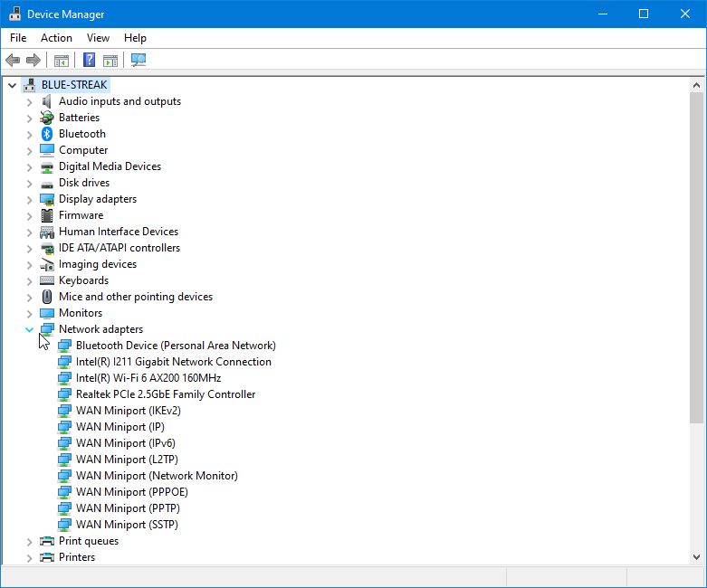Select WAN Miniport (IP) entry
The height and width of the screenshot is (588, 707).
119,427
